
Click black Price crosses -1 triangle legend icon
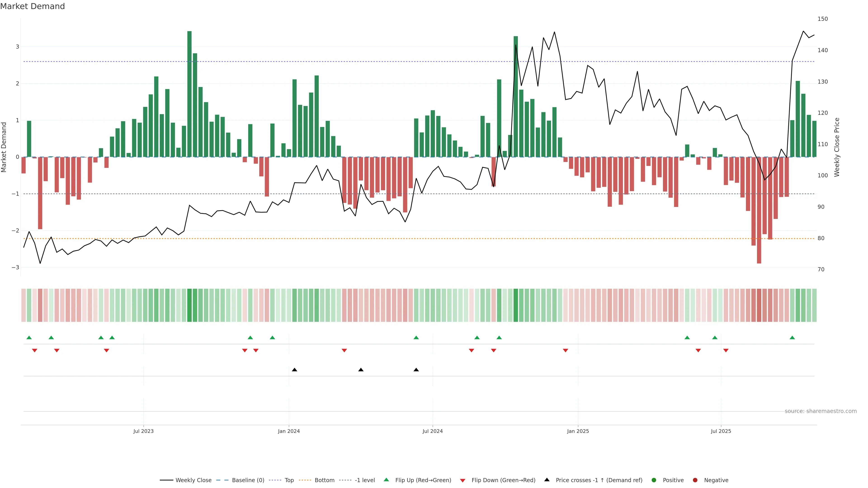[x=547, y=480]
